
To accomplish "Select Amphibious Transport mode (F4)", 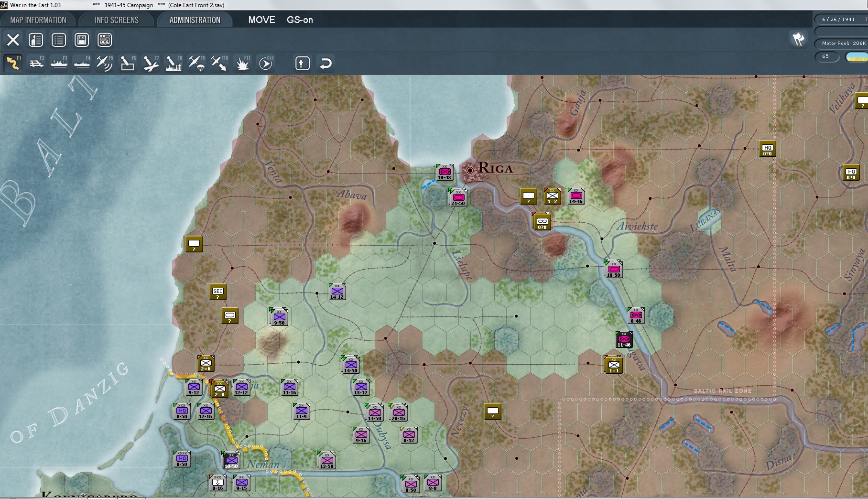I will click(x=82, y=63).
